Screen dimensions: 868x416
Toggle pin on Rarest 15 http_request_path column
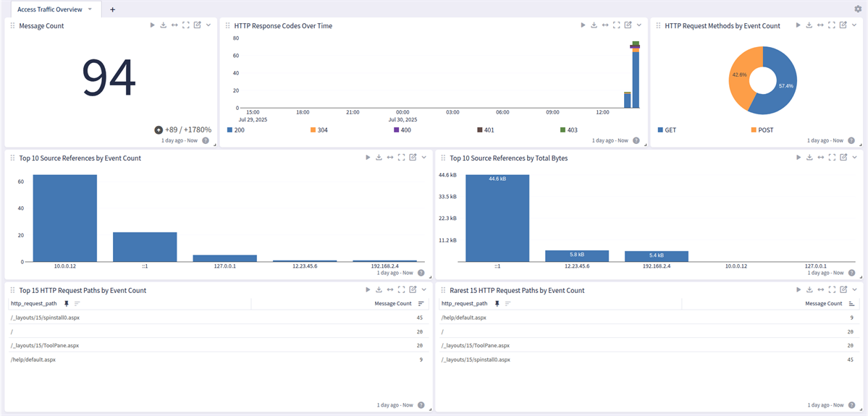[497, 304]
